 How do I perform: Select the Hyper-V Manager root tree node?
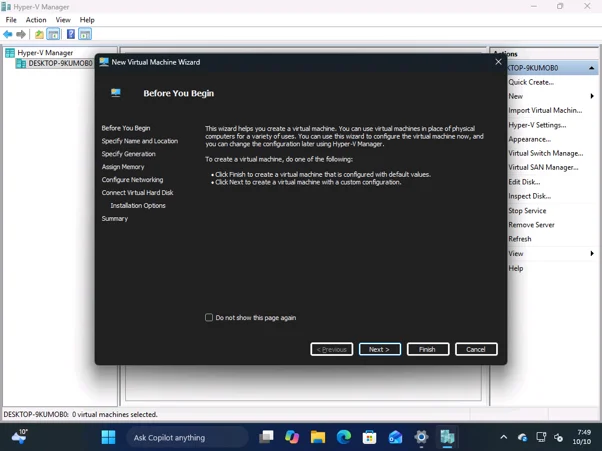(x=45, y=53)
